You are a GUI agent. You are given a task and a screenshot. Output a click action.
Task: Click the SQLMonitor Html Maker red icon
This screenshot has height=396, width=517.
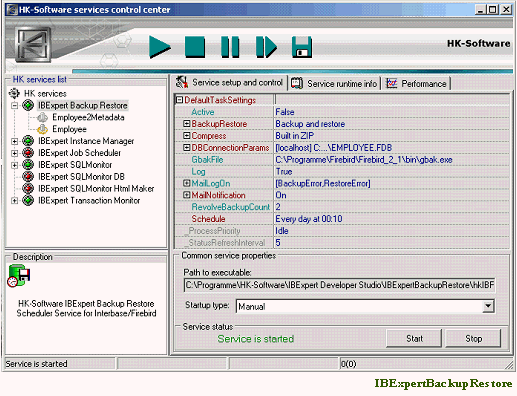pos(28,188)
